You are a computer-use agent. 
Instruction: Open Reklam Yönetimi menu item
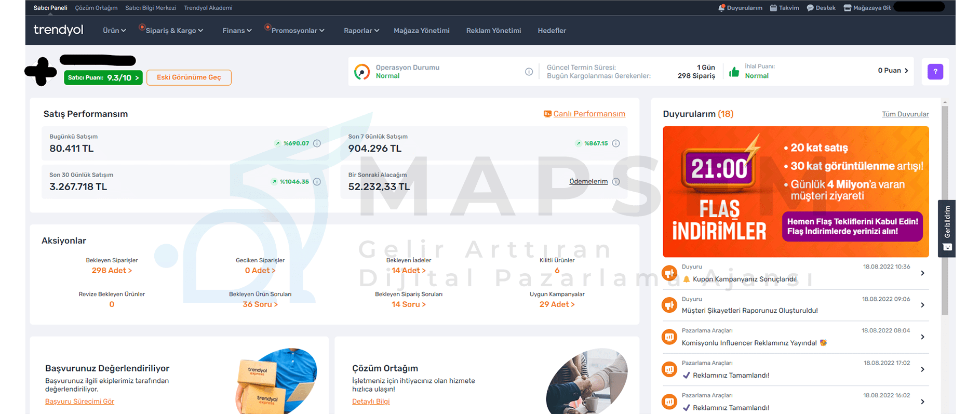pyautogui.click(x=493, y=31)
